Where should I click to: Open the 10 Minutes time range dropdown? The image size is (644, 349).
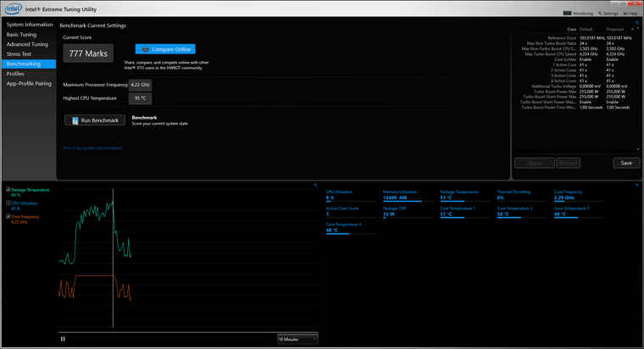point(297,339)
